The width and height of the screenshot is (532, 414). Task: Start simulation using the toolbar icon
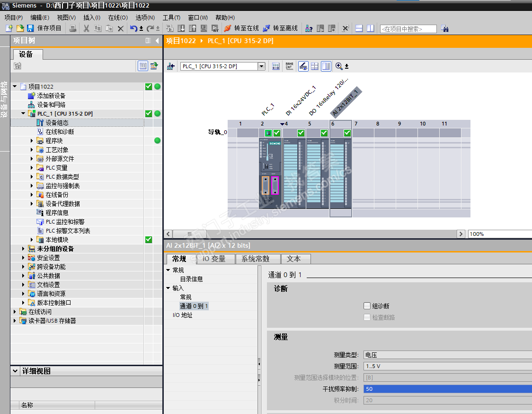click(204, 28)
